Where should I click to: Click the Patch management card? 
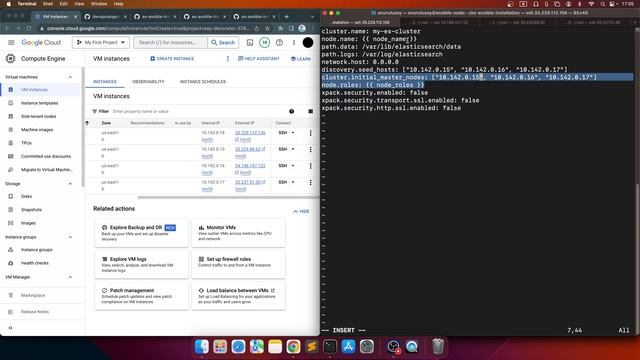[141, 296]
